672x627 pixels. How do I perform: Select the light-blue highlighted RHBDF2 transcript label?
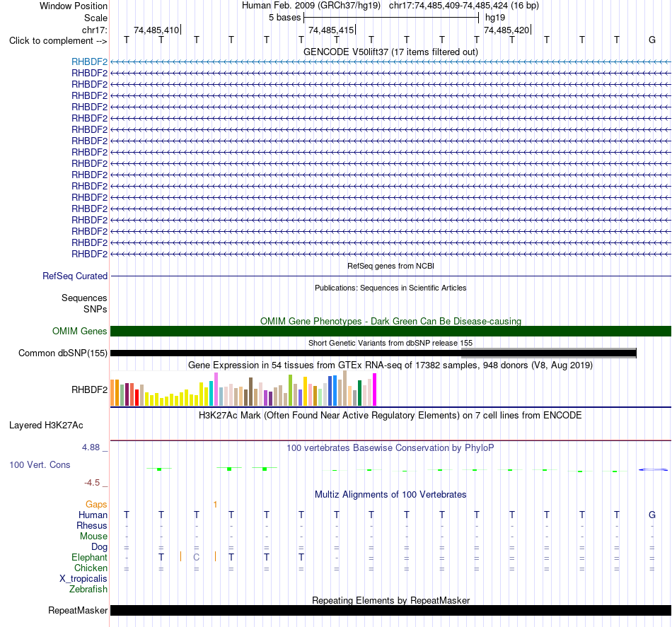click(x=89, y=61)
